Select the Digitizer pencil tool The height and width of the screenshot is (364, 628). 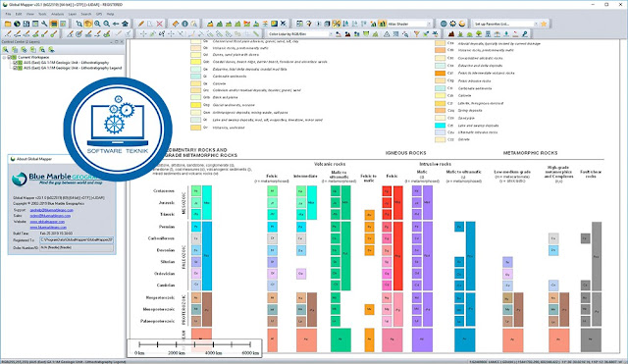[141, 24]
